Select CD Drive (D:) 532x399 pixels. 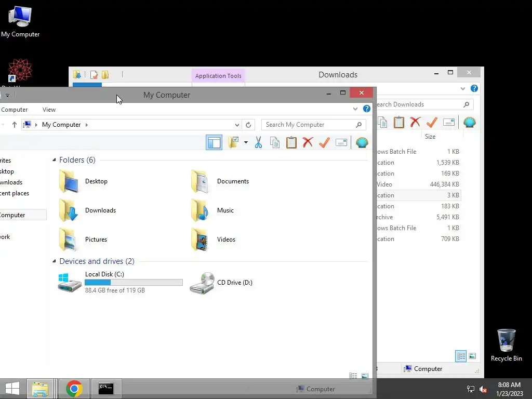pyautogui.click(x=221, y=282)
